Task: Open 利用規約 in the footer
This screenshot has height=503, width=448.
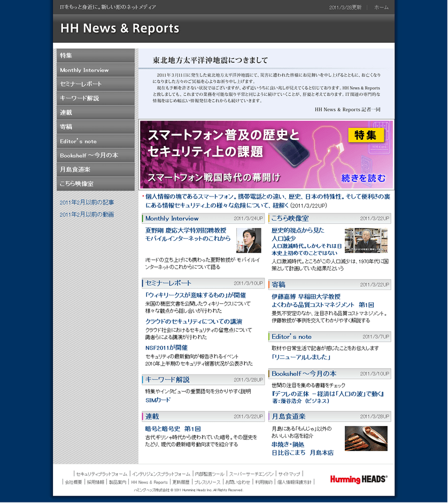Action: click(x=264, y=482)
